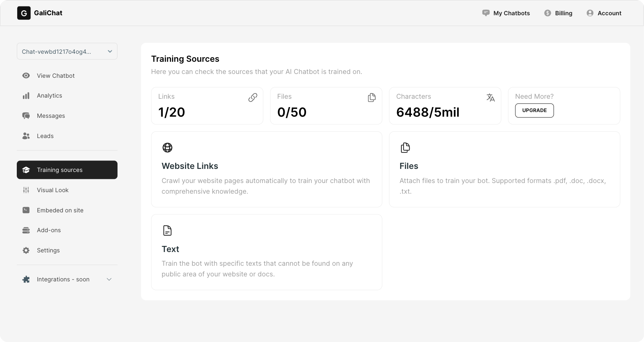
Task: Navigate to Add-ons in sidebar
Action: point(49,230)
